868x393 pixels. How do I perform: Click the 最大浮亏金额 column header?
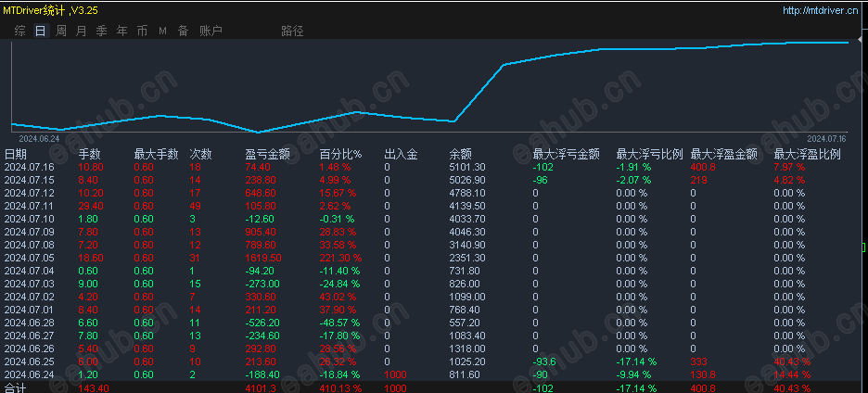coord(567,154)
